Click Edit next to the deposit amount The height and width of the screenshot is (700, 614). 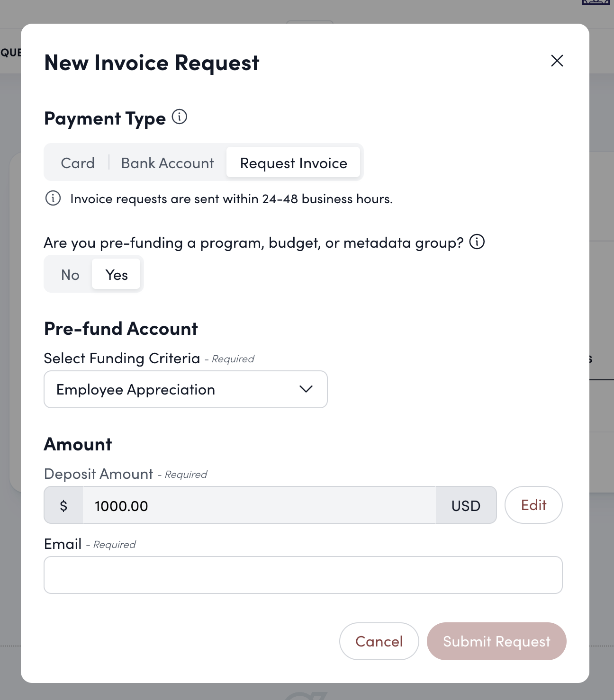click(x=533, y=505)
